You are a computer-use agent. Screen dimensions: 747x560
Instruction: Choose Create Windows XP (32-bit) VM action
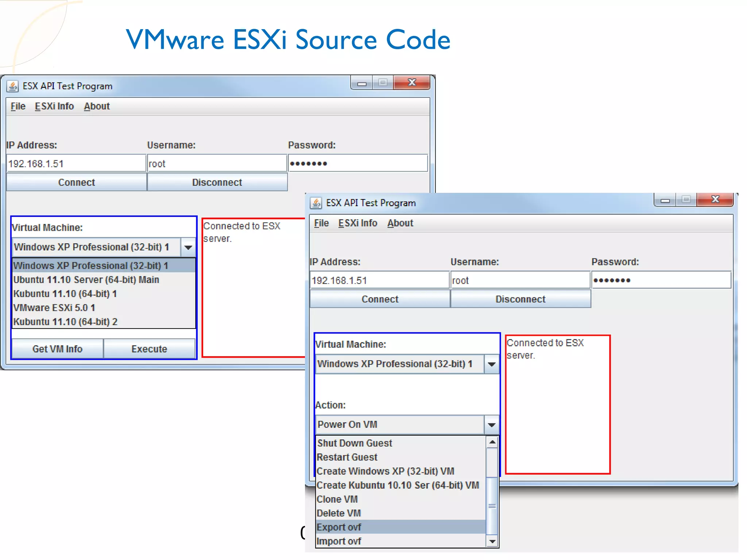coord(401,471)
